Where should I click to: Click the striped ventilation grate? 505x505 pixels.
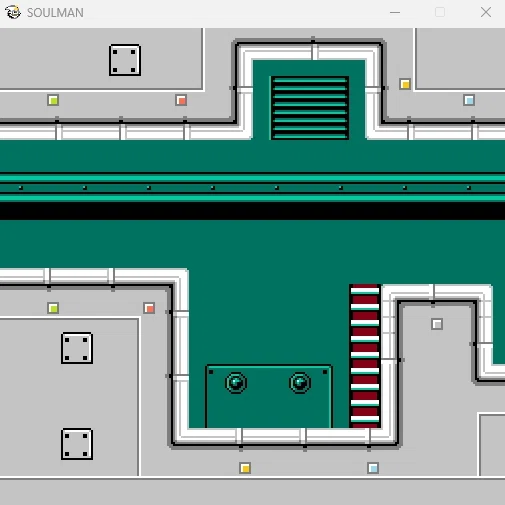tap(310, 108)
